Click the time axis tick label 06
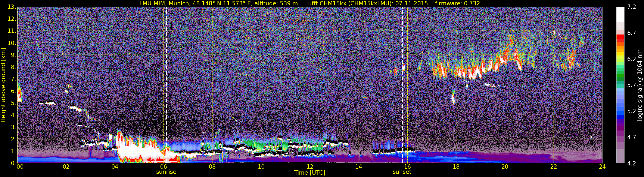This screenshot has height=177, width=644. click(x=164, y=167)
